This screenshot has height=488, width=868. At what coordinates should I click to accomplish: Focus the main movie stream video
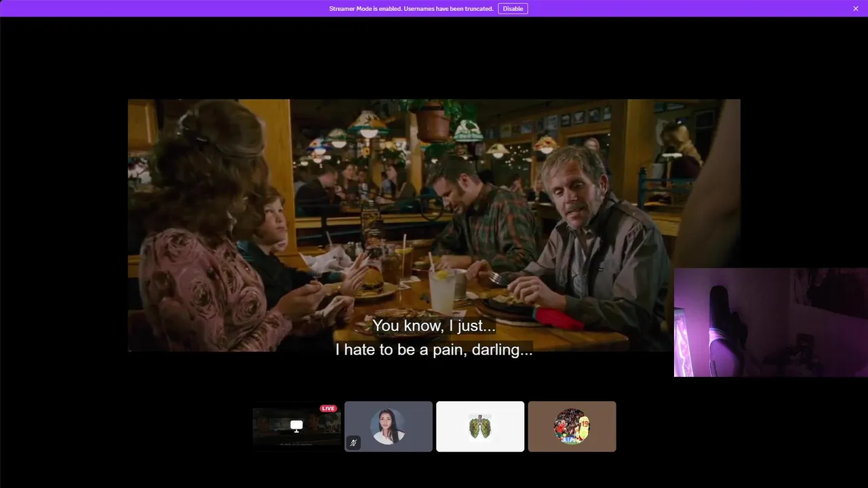(x=434, y=225)
